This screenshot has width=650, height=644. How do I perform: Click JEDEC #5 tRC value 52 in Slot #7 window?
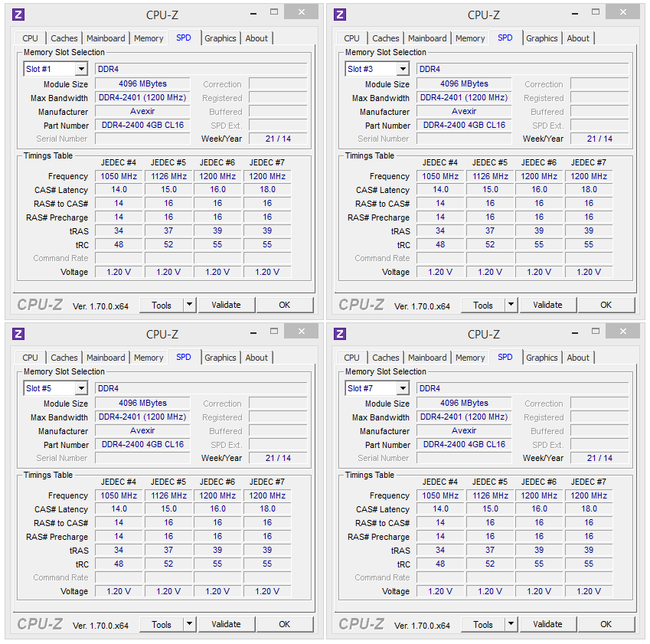point(491,564)
